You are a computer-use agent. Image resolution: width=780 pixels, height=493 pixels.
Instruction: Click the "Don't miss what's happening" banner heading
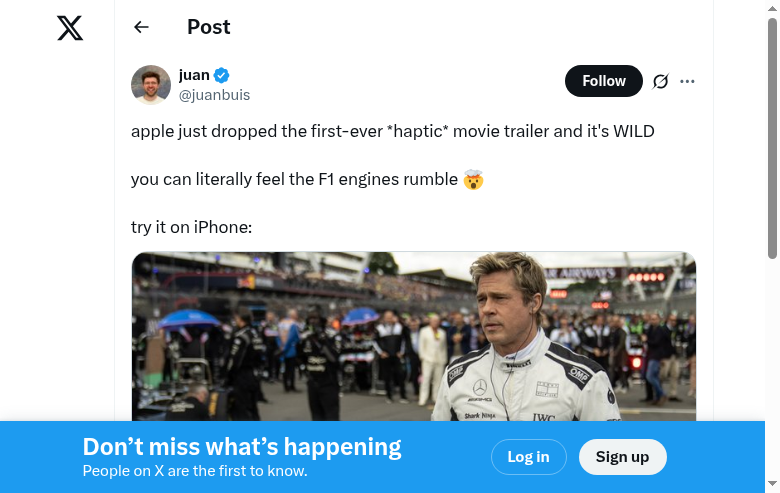(x=242, y=447)
